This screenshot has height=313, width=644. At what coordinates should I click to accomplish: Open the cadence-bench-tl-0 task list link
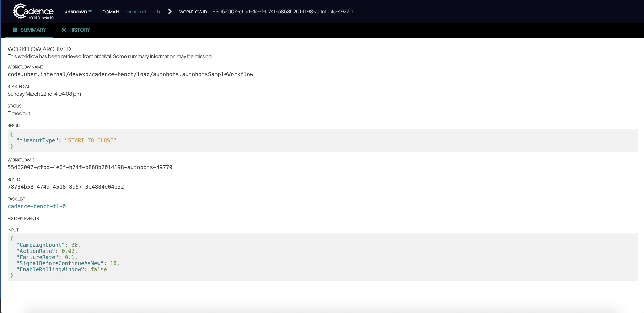point(36,206)
